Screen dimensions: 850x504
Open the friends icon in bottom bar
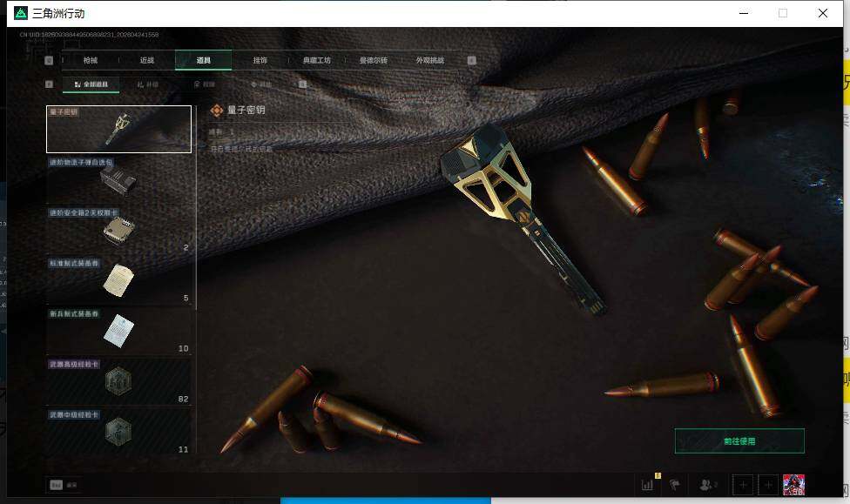(x=708, y=485)
